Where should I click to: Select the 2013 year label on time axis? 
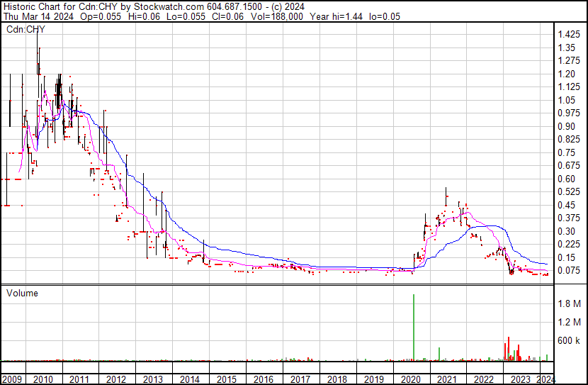[x=153, y=379]
